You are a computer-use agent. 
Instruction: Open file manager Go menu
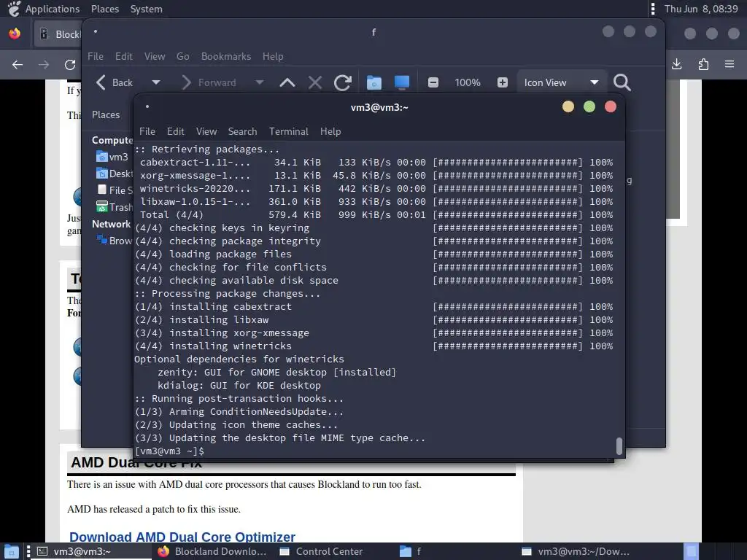tap(183, 56)
